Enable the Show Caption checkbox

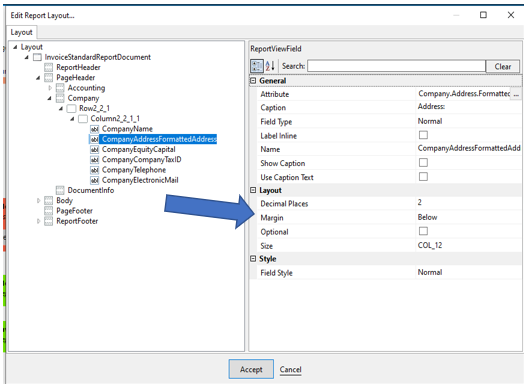pyautogui.click(x=423, y=163)
